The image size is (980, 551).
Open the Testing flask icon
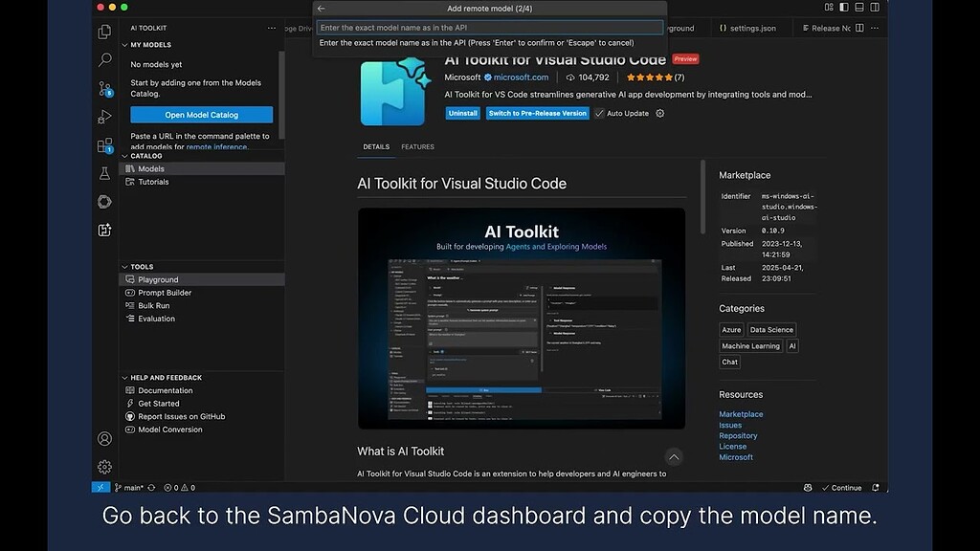[x=103, y=174]
